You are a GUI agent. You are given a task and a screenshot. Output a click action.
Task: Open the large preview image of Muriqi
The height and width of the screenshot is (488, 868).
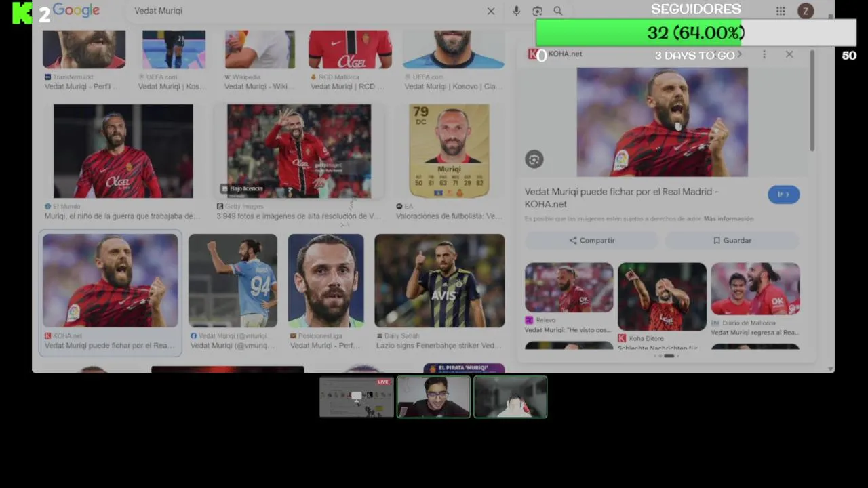663,122
